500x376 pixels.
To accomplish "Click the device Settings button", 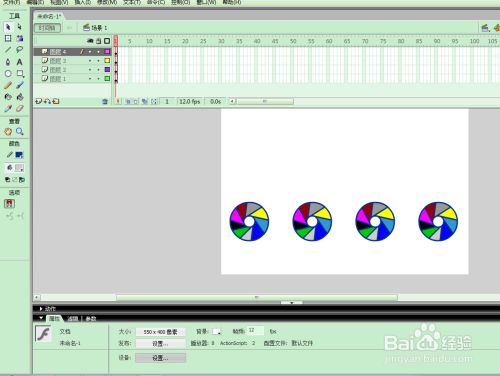I will pos(160,358).
